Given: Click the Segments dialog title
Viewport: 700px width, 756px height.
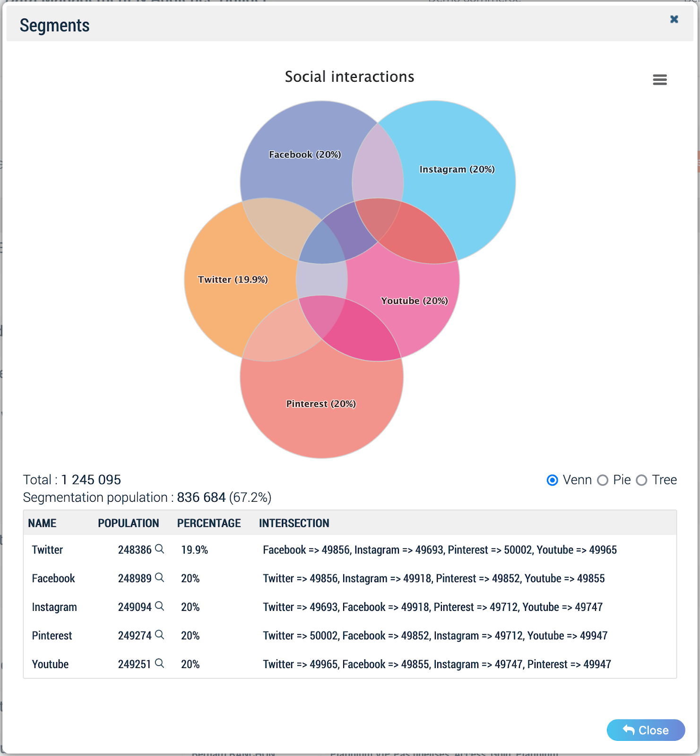Looking at the screenshot, I should pos(54,26).
